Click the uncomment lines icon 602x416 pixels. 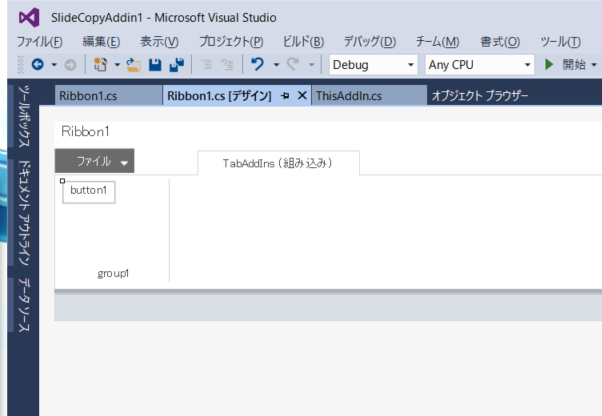(227, 64)
